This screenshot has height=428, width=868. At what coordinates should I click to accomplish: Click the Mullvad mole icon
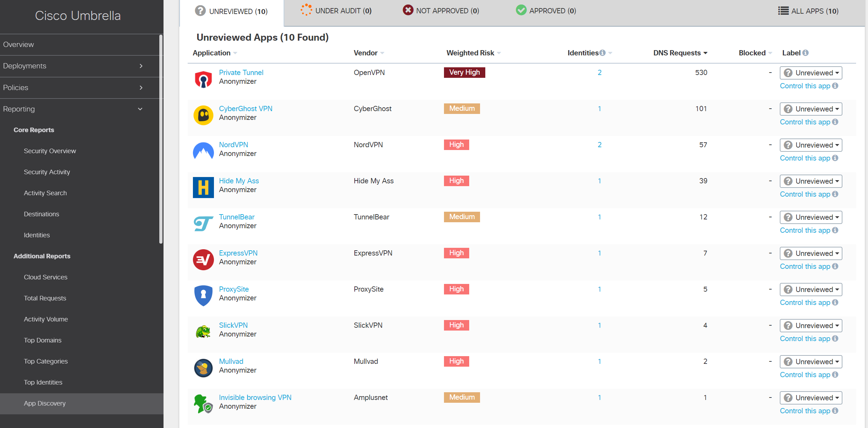pyautogui.click(x=203, y=368)
